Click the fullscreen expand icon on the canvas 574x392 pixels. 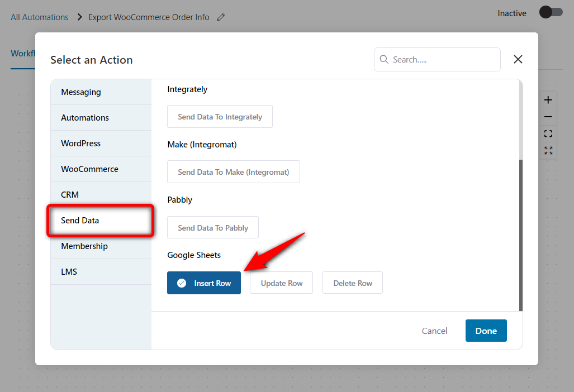point(548,151)
